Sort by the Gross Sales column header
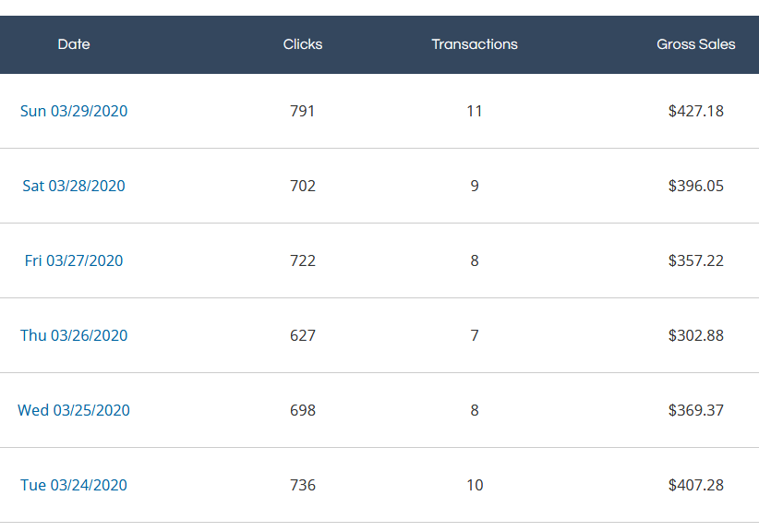The width and height of the screenshot is (759, 532). click(695, 44)
